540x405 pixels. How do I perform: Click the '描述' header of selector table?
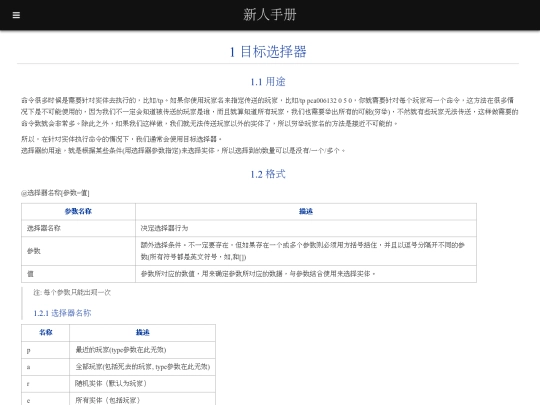(143, 333)
